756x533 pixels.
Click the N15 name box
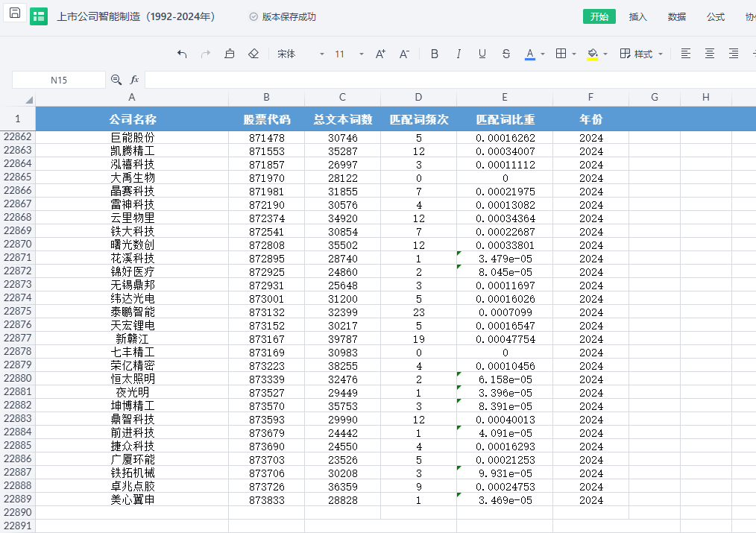tap(59, 80)
